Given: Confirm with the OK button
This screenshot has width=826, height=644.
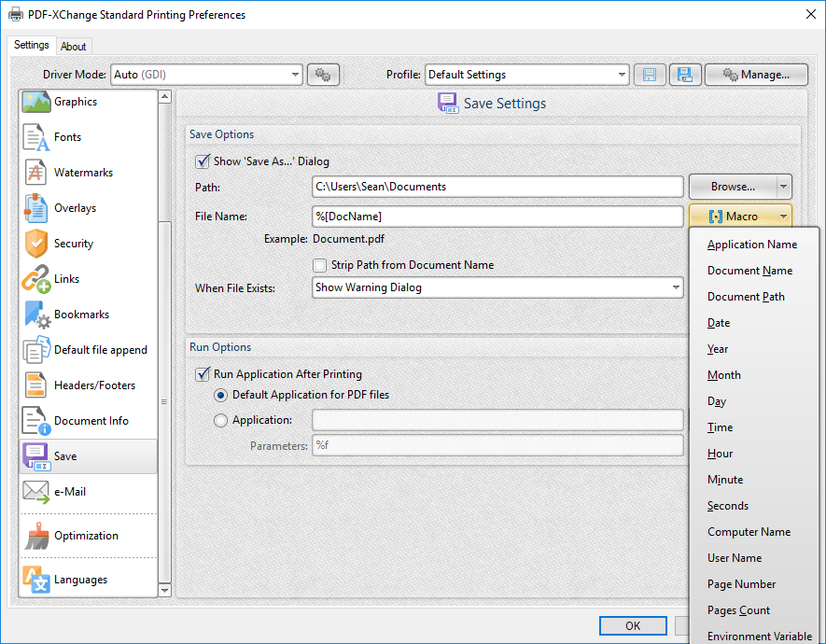Looking at the screenshot, I should (633, 626).
